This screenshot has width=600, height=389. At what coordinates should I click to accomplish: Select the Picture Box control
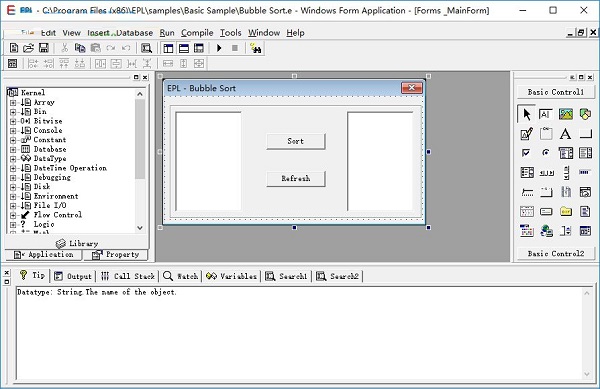tap(566, 114)
